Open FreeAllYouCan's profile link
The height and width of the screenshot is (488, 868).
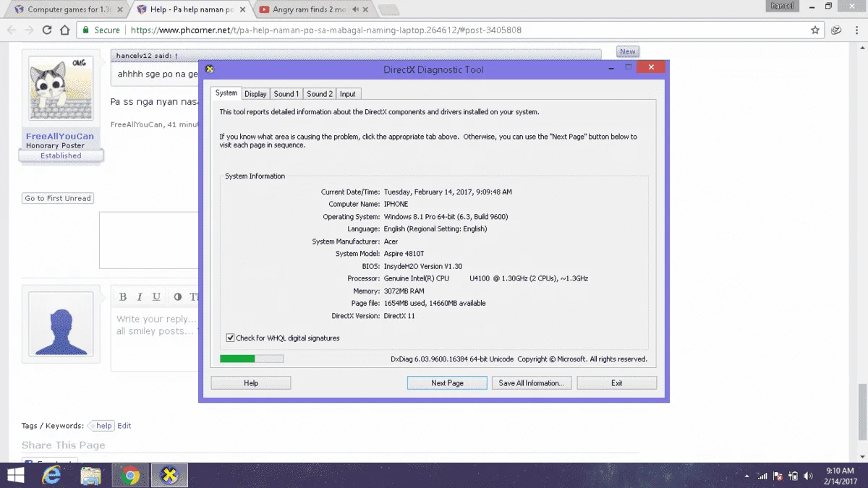click(60, 137)
